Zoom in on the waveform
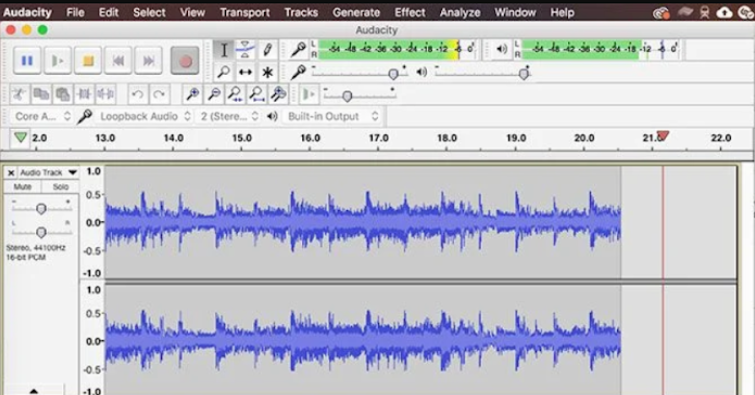Screen dimensions: 755x395 [x=193, y=94]
